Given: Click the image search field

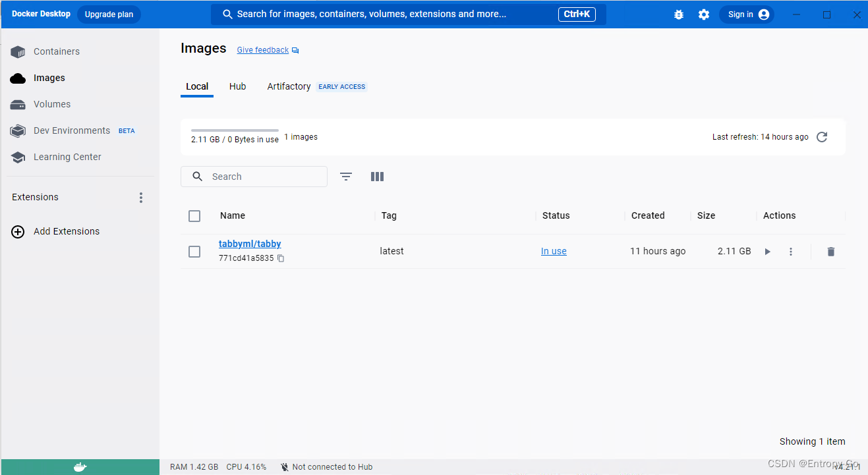Looking at the screenshot, I should 254,177.
